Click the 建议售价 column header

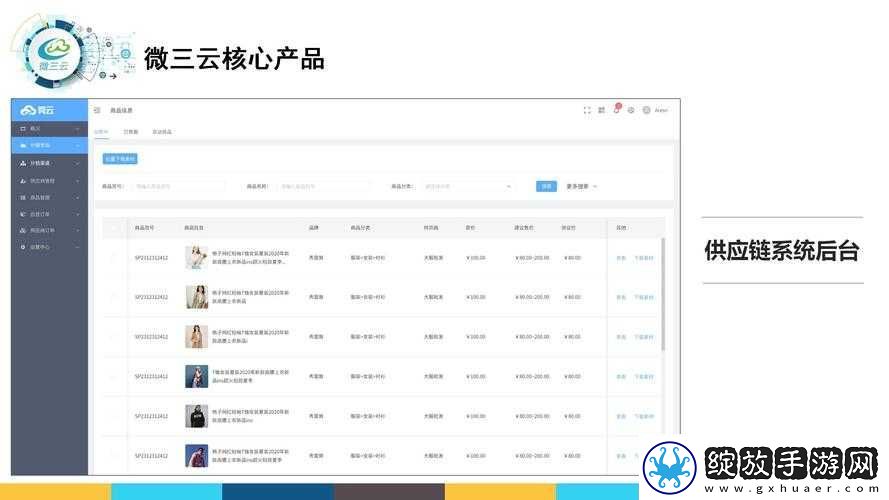(524, 228)
